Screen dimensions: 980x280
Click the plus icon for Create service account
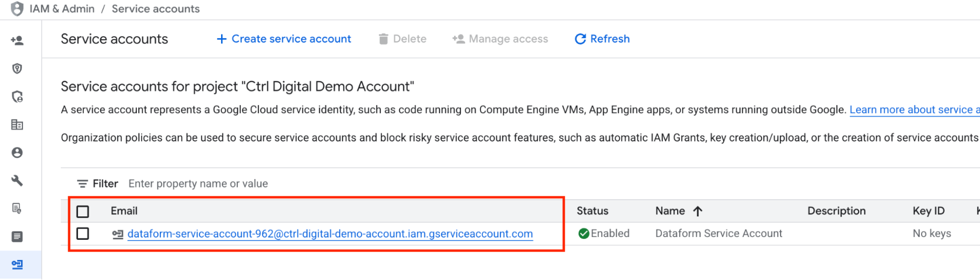[x=222, y=39]
